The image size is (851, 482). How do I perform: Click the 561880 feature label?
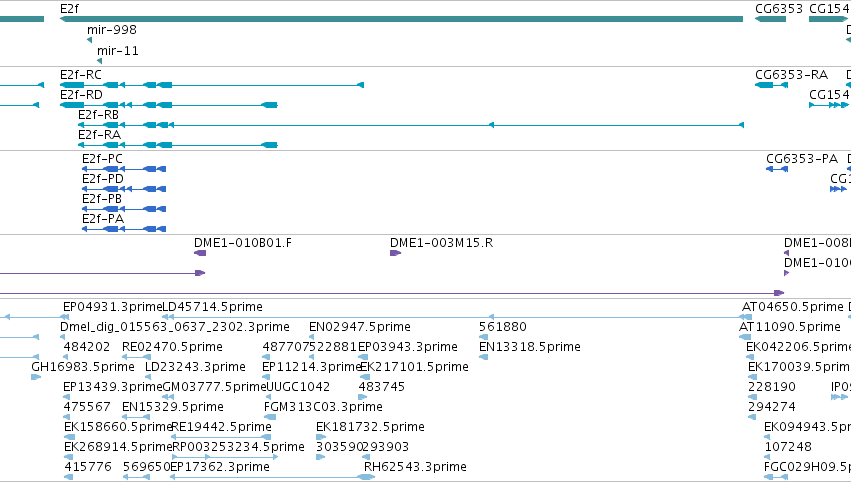coord(503,327)
